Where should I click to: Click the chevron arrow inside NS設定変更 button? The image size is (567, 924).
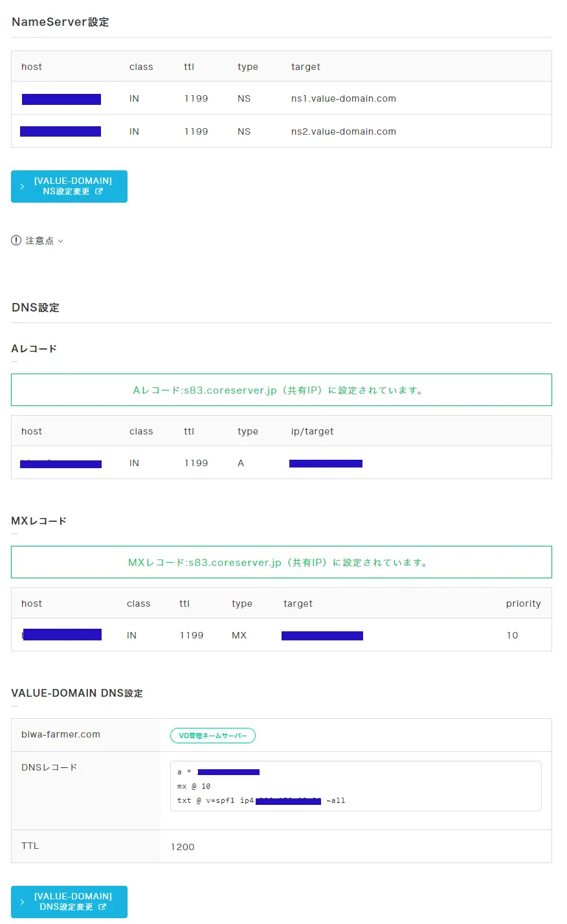click(22, 186)
